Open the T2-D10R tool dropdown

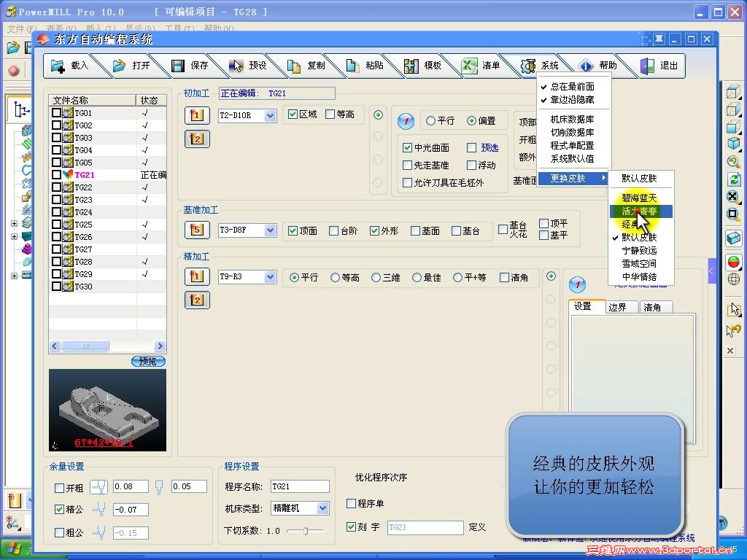270,116
